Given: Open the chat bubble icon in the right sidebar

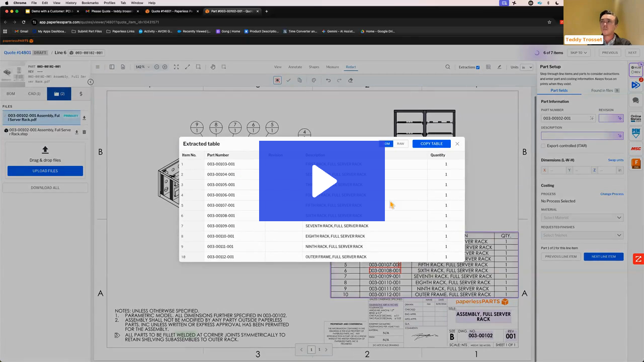Looking at the screenshot, I should (635, 101).
